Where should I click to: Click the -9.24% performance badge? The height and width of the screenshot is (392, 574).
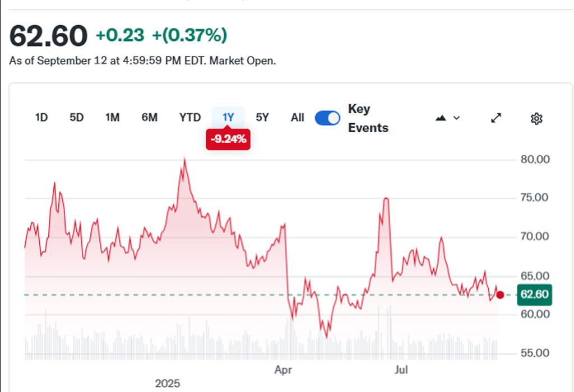point(228,139)
